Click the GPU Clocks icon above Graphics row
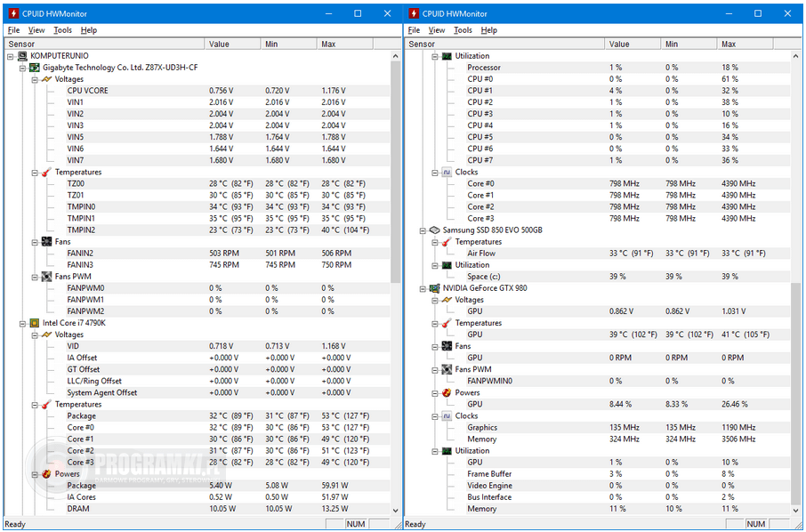The width and height of the screenshot is (806, 532). point(447,415)
